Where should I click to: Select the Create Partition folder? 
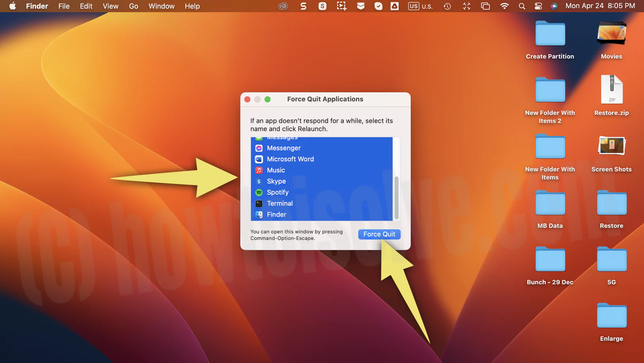(x=550, y=40)
